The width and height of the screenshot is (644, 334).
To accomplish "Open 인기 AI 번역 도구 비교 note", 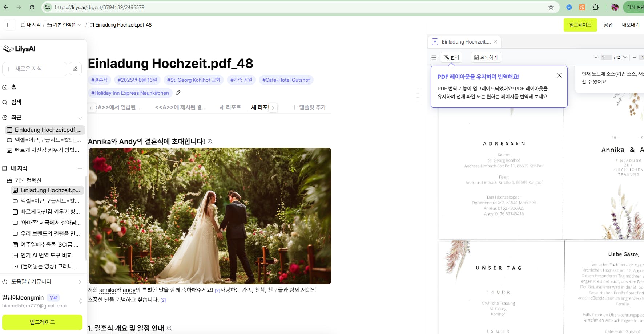I will coord(48,255).
